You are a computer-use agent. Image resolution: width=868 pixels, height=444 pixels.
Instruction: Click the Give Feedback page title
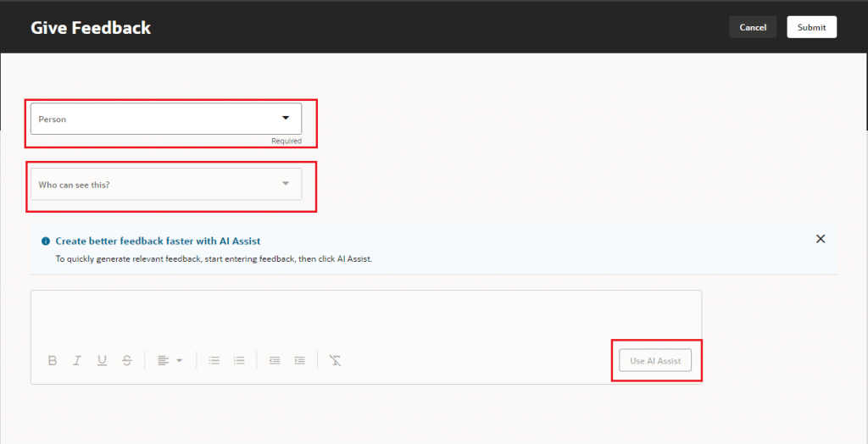coord(91,28)
